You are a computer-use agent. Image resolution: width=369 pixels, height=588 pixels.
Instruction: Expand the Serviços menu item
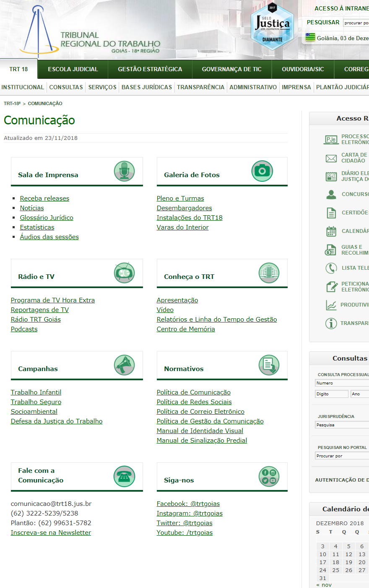pyautogui.click(x=102, y=87)
